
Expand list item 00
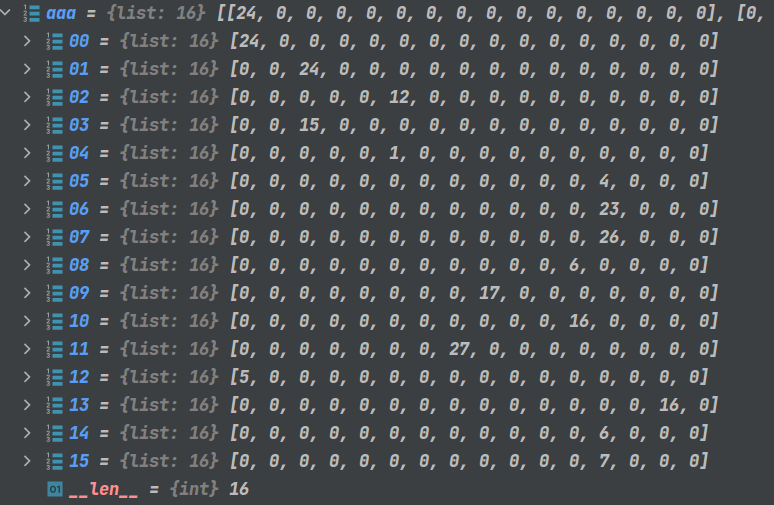(27, 41)
